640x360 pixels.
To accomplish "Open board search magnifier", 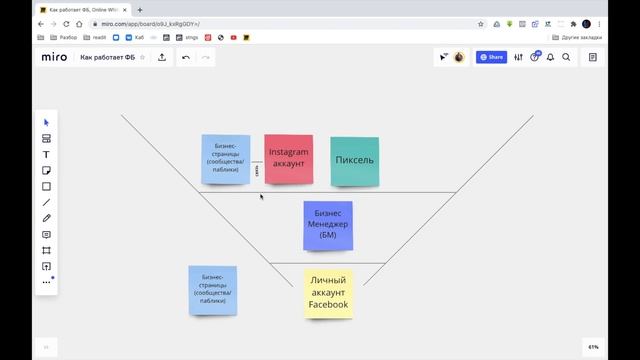I will (x=566, y=58).
